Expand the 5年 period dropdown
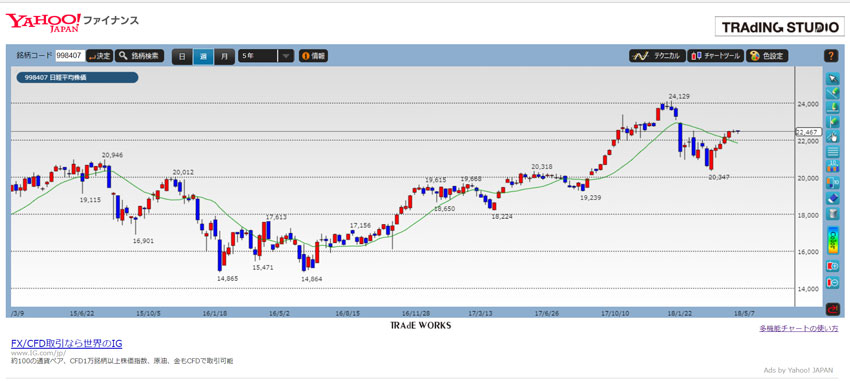 (x=266, y=56)
